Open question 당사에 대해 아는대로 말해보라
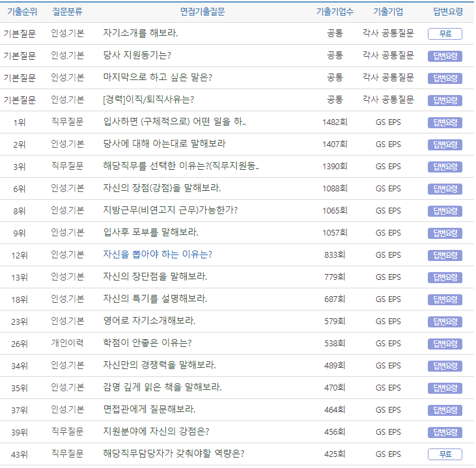 click(164, 144)
